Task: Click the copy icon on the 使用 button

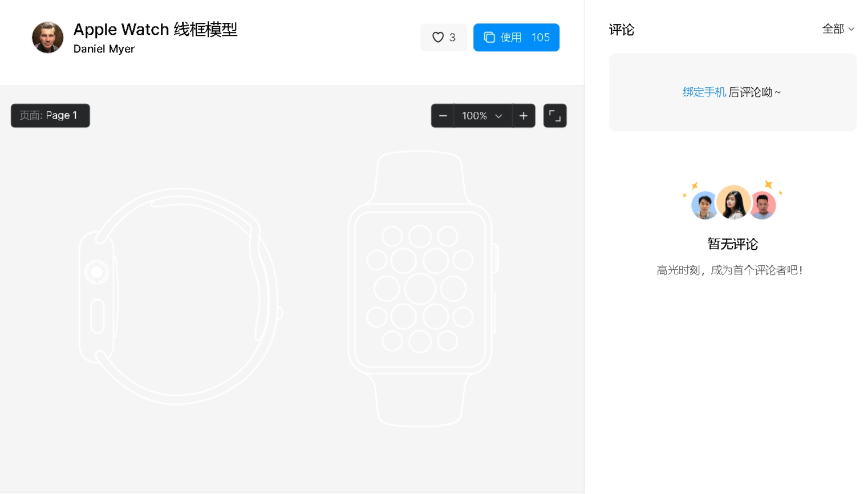Action: click(489, 38)
